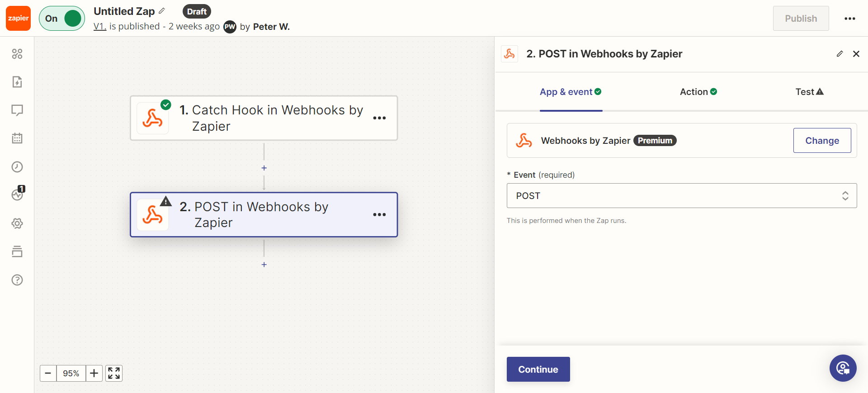868x393 pixels.
Task: Open the versions stack sidebar icon
Action: (17, 251)
